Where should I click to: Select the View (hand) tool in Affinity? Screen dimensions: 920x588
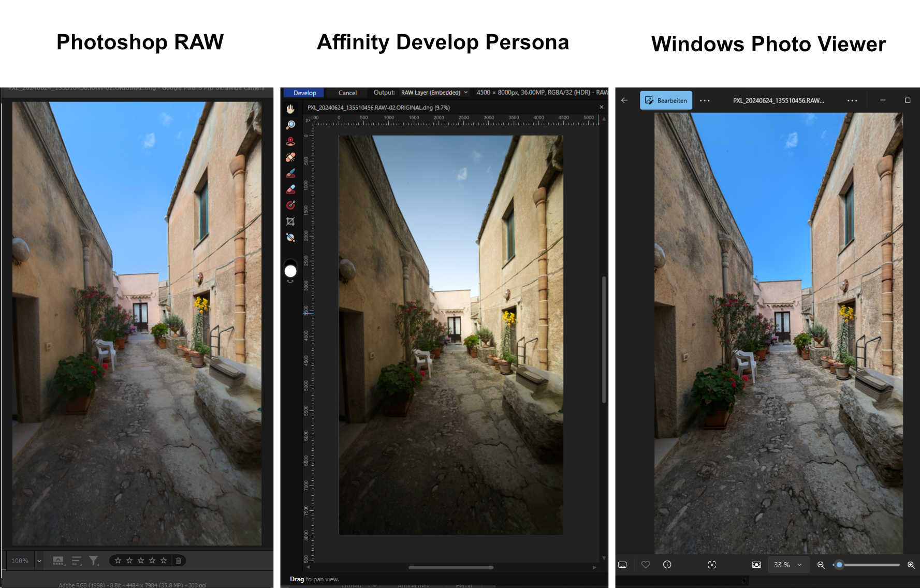pyautogui.click(x=290, y=109)
